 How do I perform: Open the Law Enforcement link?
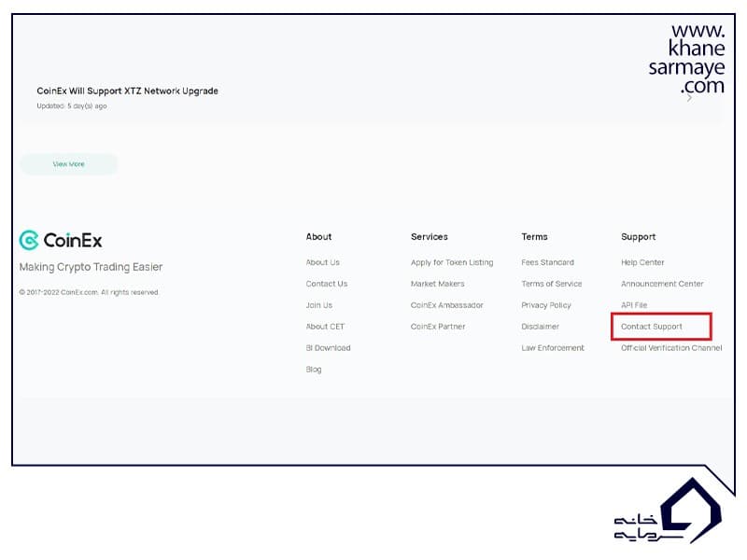click(552, 348)
